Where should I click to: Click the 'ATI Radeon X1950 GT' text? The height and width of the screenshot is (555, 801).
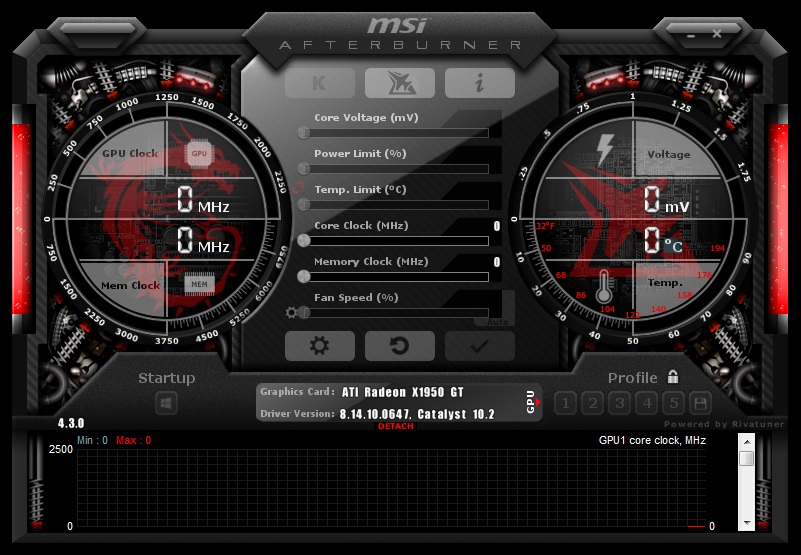coord(403,392)
